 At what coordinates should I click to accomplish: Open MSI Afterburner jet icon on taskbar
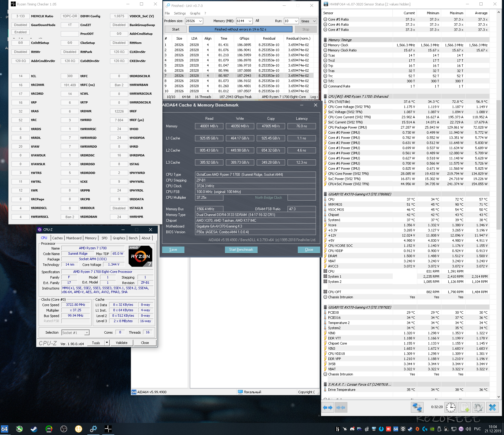[19, 429]
